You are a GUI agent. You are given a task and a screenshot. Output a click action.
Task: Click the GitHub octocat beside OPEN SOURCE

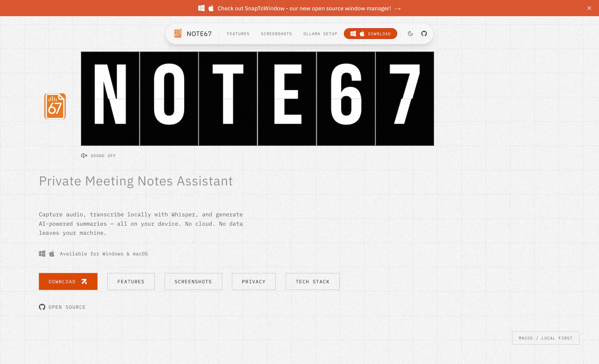42,307
